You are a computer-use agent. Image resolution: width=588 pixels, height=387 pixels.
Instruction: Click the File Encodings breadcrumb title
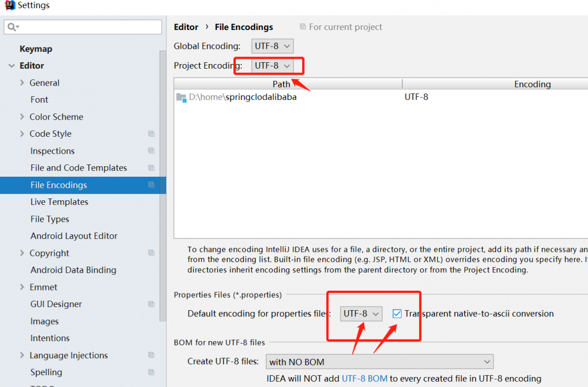pyautogui.click(x=244, y=27)
